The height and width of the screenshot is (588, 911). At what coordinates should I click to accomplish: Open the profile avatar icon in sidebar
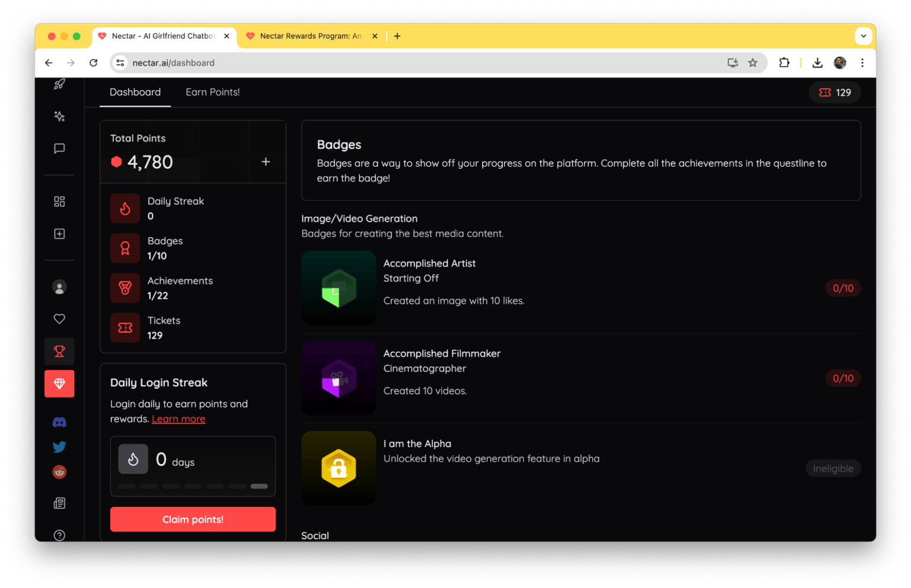coord(59,287)
